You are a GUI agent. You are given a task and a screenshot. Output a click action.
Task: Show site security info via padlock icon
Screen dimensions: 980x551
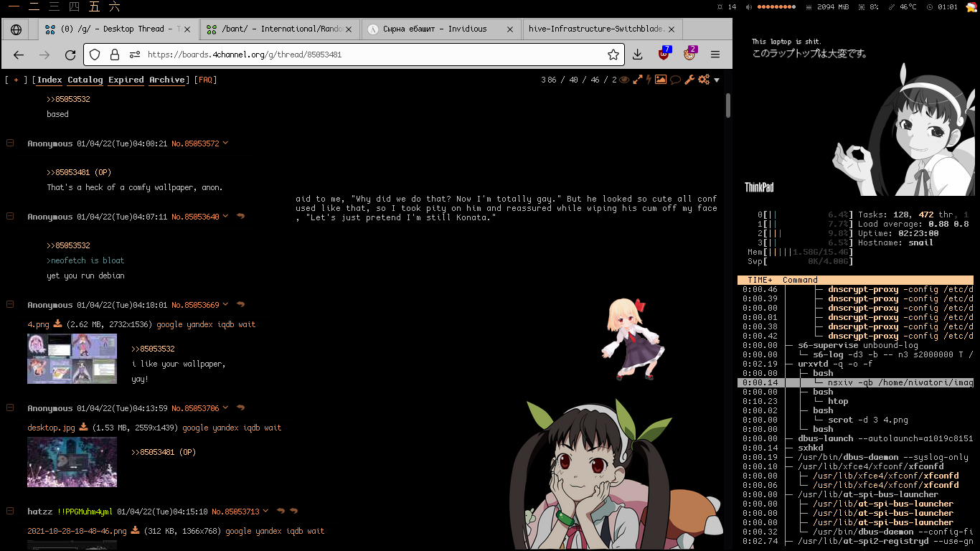point(114,55)
